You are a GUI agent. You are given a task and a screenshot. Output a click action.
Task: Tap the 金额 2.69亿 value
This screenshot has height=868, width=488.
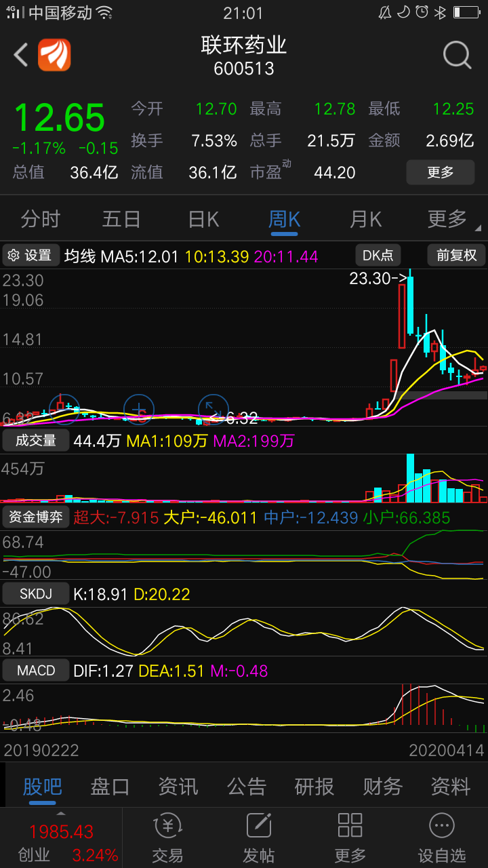click(x=450, y=140)
